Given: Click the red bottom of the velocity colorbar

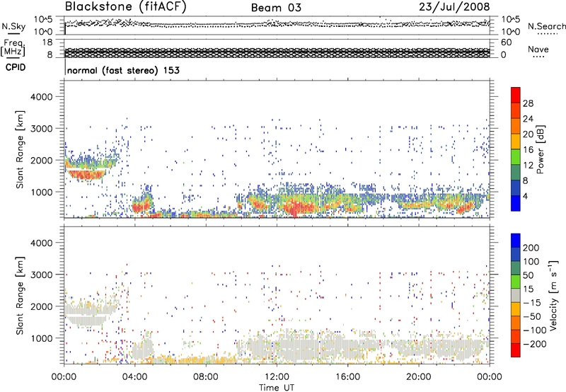Looking at the screenshot, I should point(516,350).
